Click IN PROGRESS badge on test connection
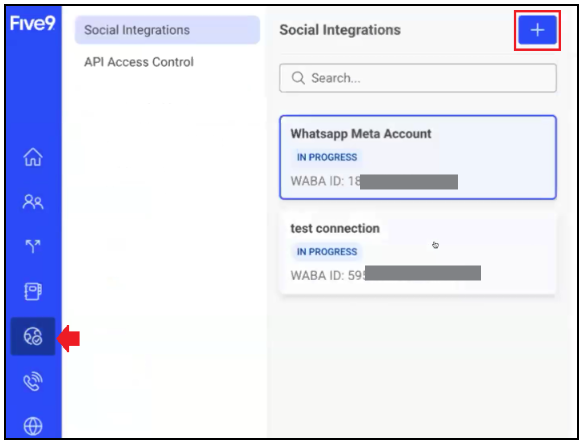The image size is (581, 443). pyautogui.click(x=327, y=252)
